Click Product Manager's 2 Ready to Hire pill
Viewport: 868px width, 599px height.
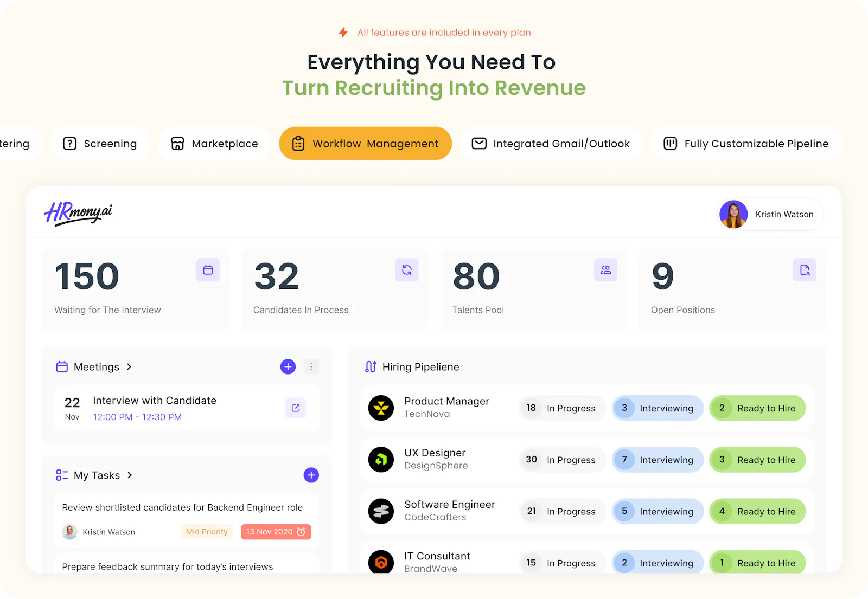(x=757, y=408)
